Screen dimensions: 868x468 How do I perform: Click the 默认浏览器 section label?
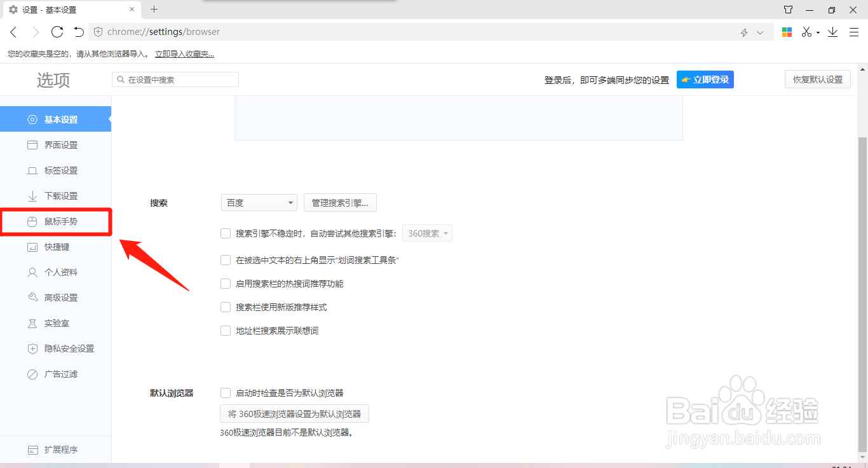(172, 393)
